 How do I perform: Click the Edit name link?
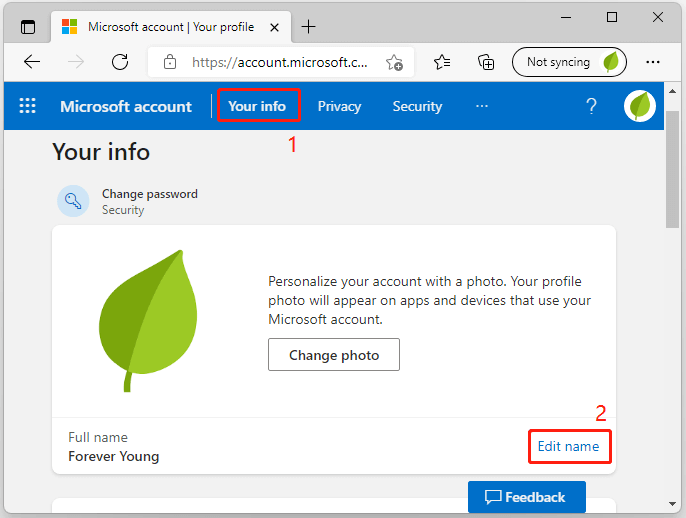click(x=568, y=446)
